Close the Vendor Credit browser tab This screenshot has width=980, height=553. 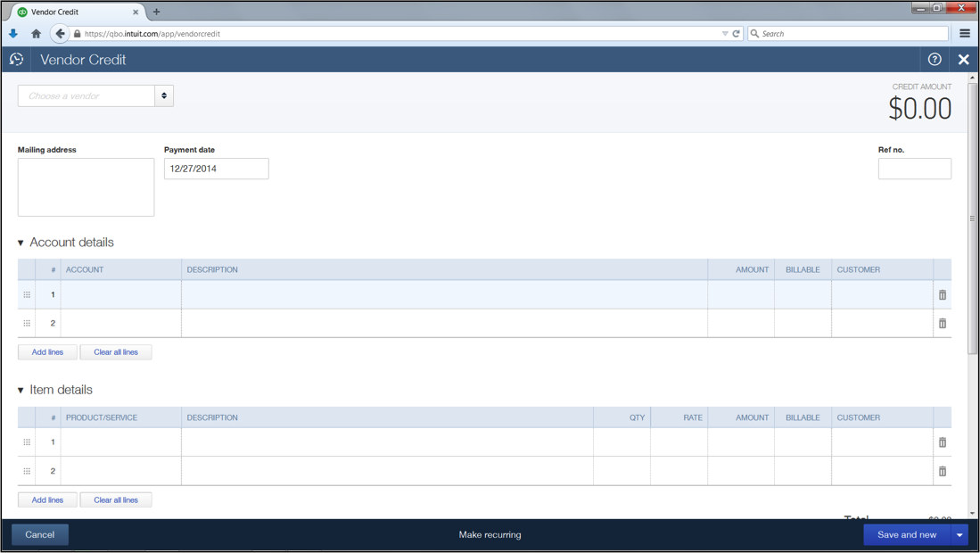(136, 12)
